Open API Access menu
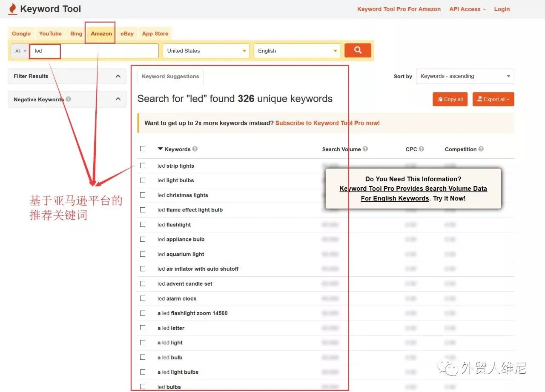Viewport: 545px width, 392px height. click(x=467, y=9)
